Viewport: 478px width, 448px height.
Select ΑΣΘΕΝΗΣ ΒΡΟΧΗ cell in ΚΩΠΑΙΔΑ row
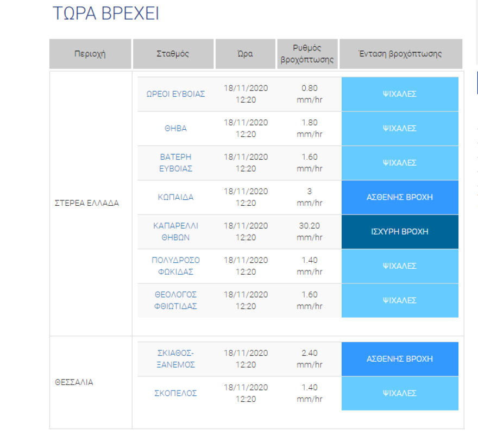(400, 197)
